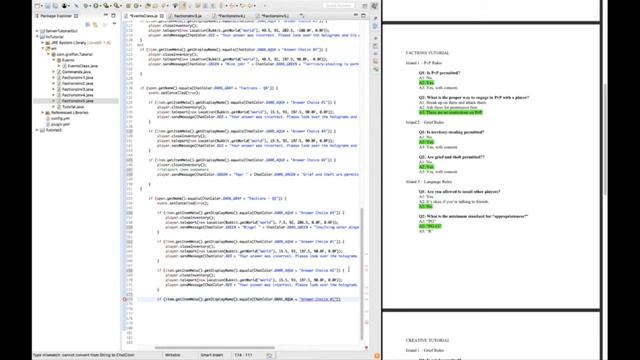Select config.yml in the tree
640x360 pixels.
pyautogui.click(x=58, y=118)
